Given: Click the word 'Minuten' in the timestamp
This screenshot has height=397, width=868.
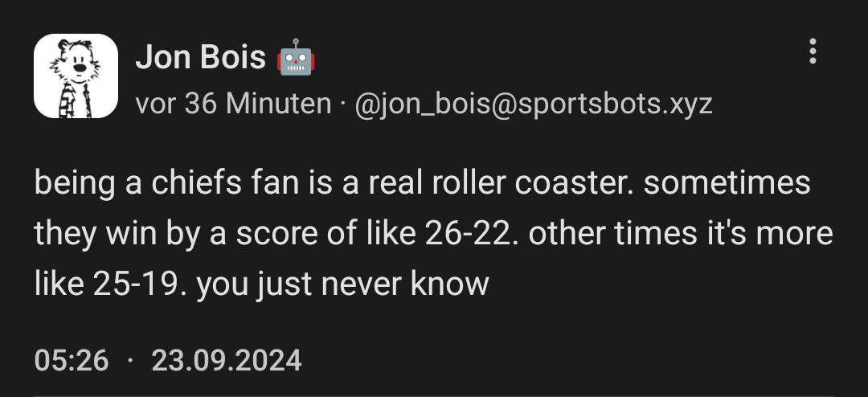Looking at the screenshot, I should click(x=279, y=104).
